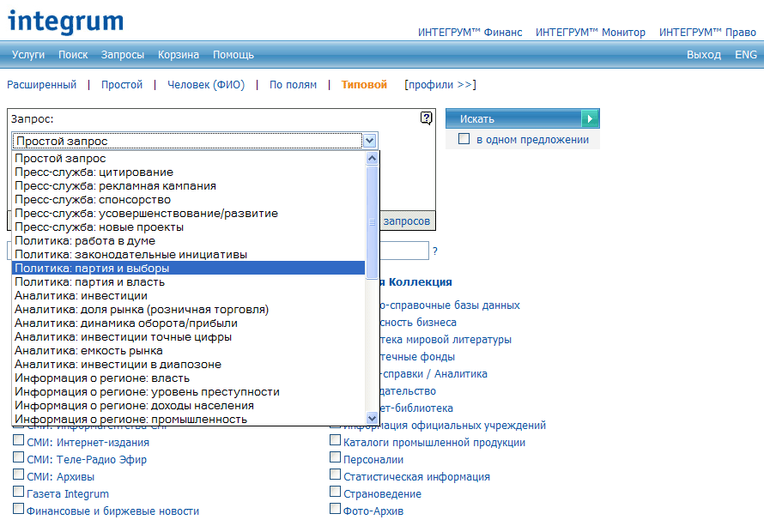Click the help question mark icon in query box
Viewport: 764px width, 532px height.
pyautogui.click(x=427, y=118)
